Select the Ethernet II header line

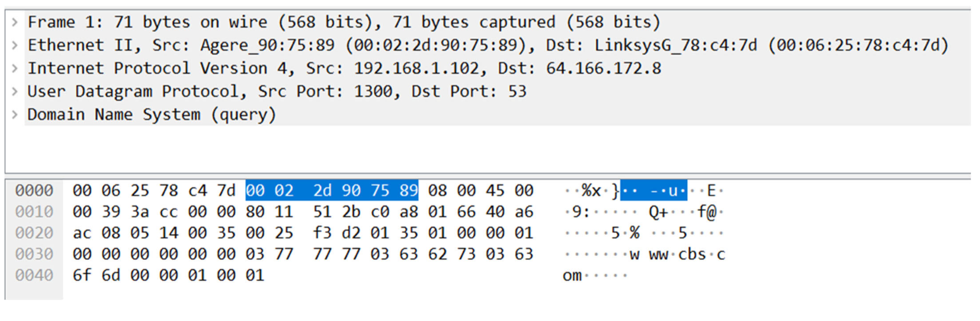click(x=488, y=46)
